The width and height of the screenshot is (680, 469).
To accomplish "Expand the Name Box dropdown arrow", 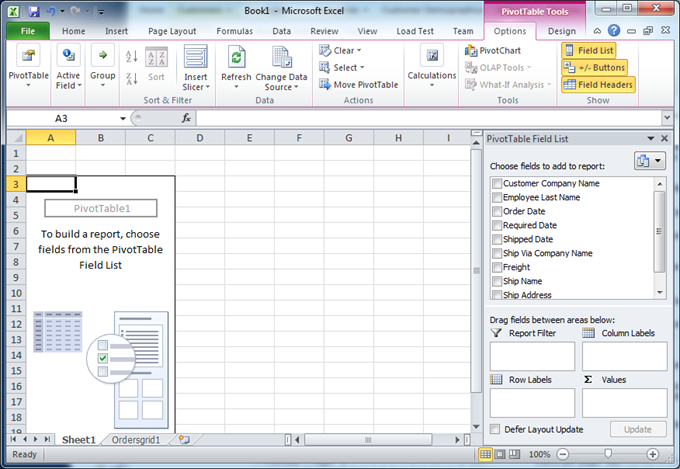I will click(x=123, y=118).
